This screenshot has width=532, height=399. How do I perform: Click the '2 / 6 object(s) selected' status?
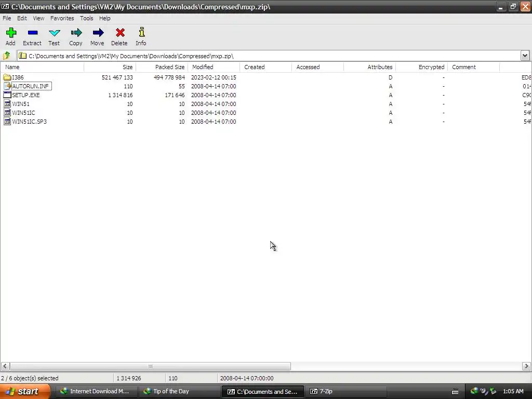[x=30, y=378]
